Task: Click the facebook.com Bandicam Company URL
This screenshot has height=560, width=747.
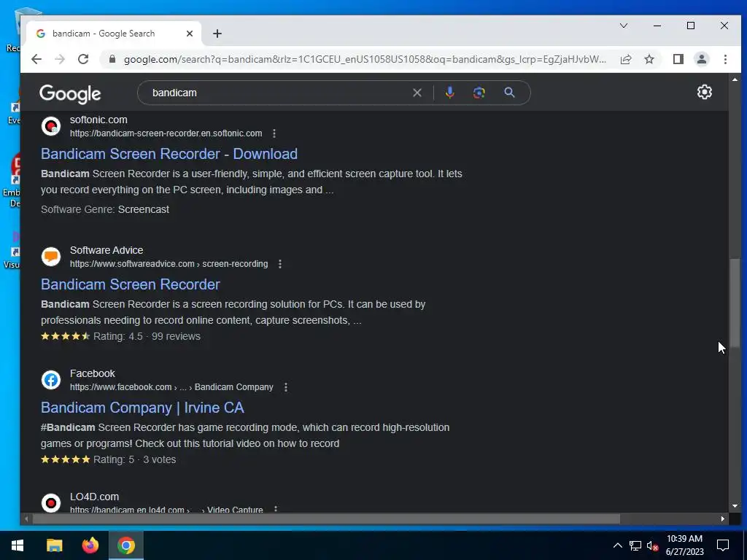Action: tap(171, 387)
